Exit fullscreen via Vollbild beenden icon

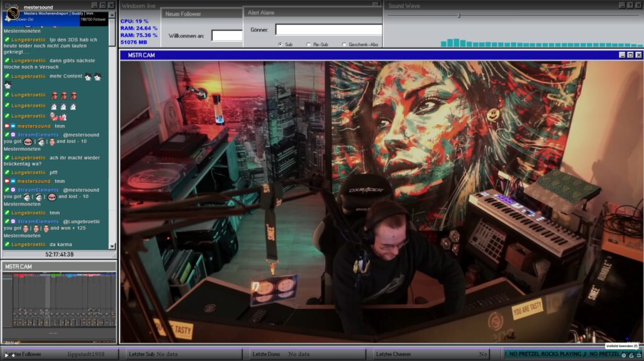click(x=639, y=355)
